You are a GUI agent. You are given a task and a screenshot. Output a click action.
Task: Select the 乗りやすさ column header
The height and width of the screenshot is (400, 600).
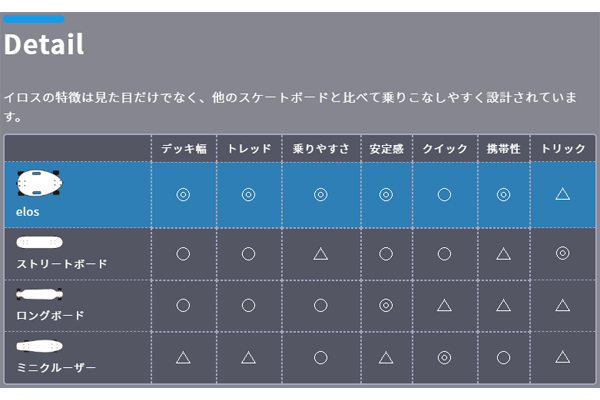[321, 149]
